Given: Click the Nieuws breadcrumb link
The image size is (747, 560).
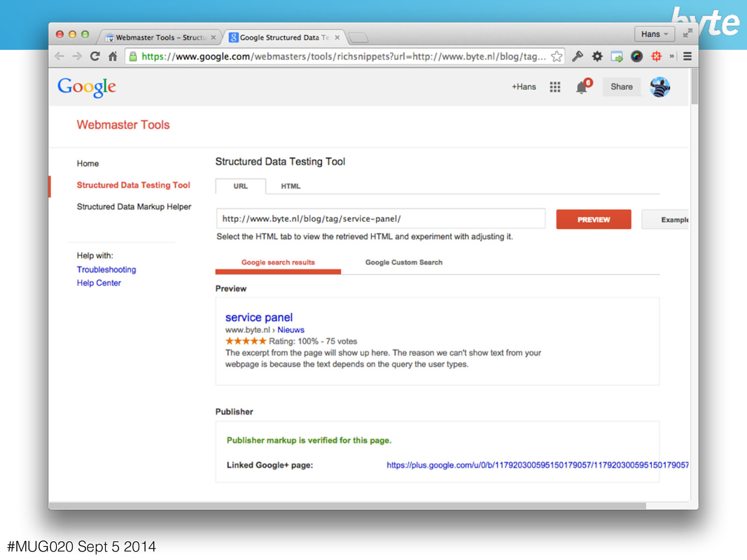Looking at the screenshot, I should pos(291,330).
